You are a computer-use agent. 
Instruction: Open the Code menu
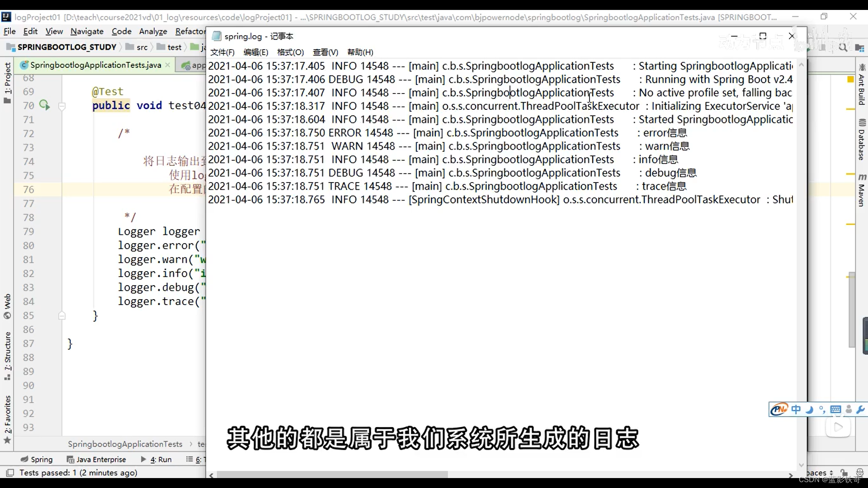pyautogui.click(x=122, y=31)
